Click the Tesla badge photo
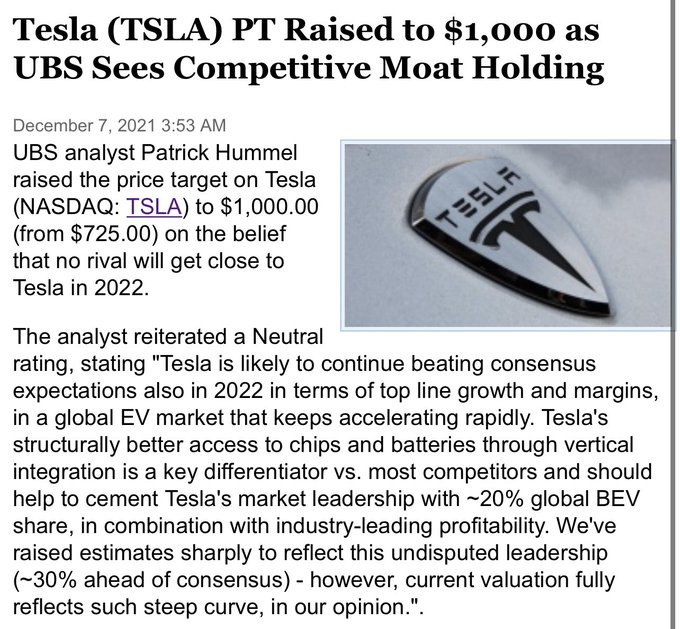 pyautogui.click(x=508, y=235)
